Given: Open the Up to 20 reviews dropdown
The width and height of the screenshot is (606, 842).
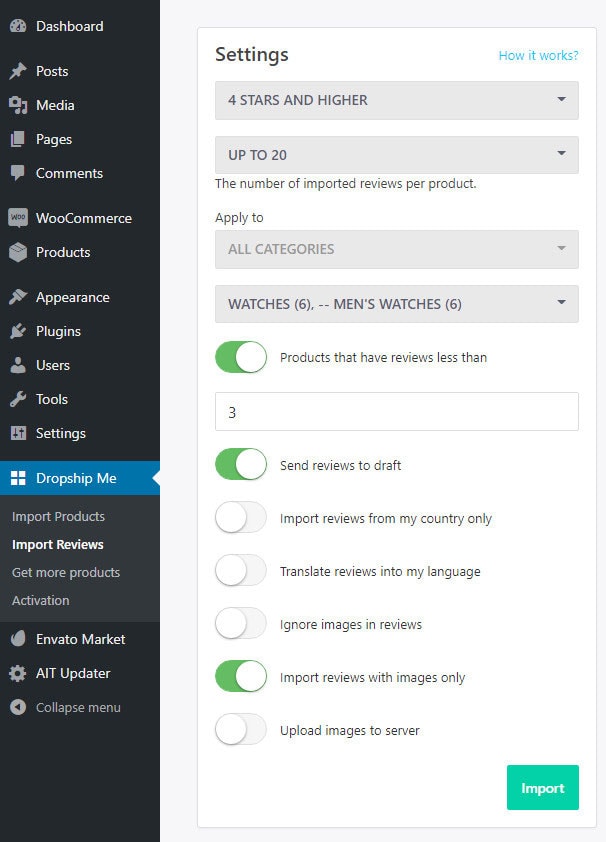Looking at the screenshot, I should [397, 155].
